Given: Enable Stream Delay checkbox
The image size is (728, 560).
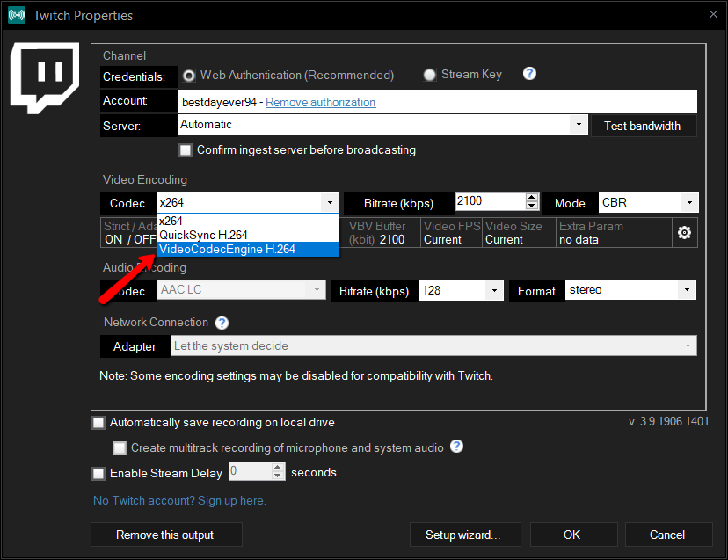Looking at the screenshot, I should tap(98, 474).
